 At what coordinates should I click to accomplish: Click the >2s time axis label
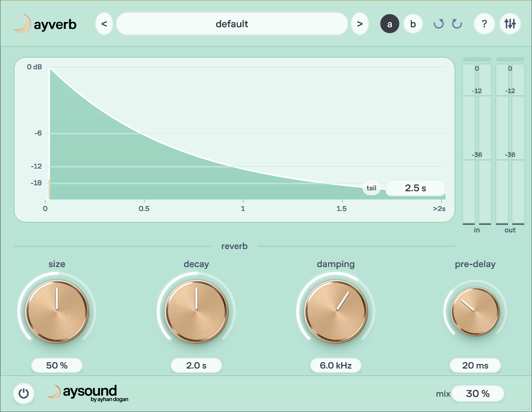click(x=439, y=209)
